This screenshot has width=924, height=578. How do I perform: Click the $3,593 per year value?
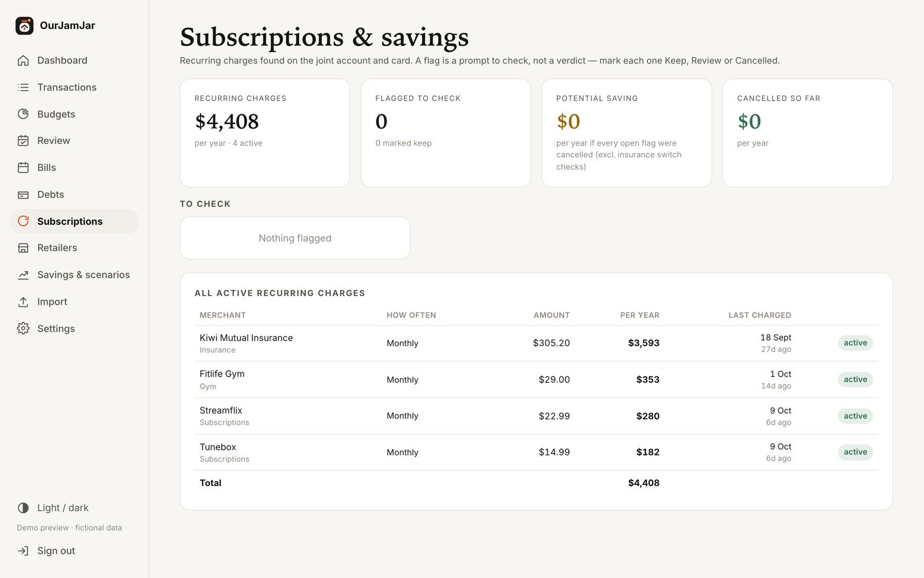point(643,343)
